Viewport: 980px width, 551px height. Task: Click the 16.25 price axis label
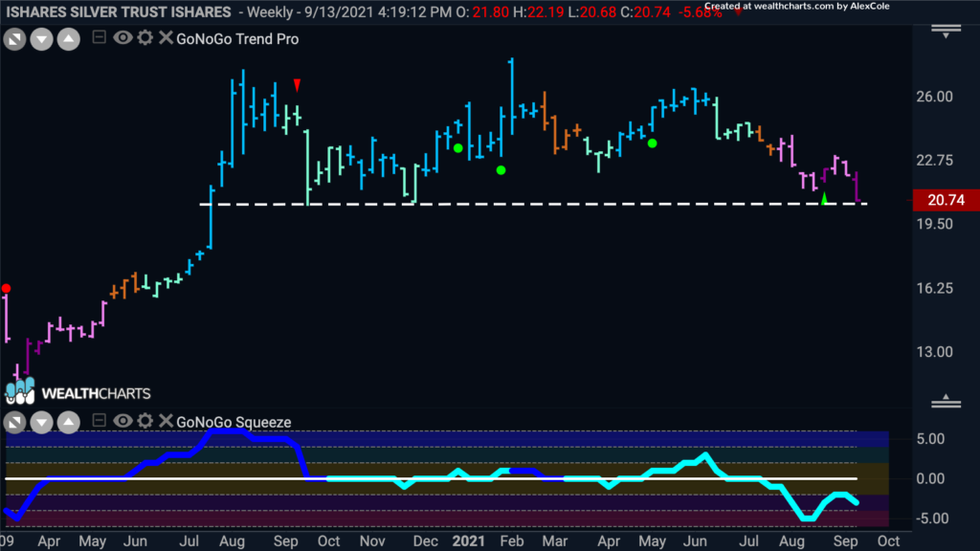point(934,289)
